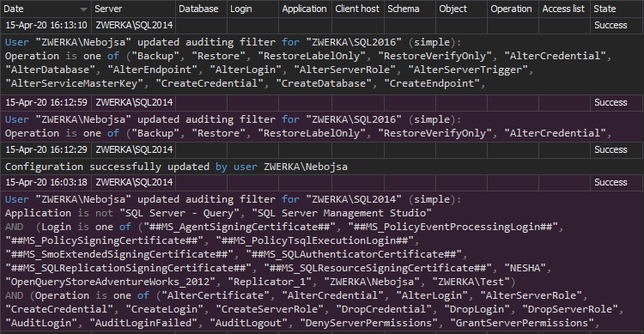This screenshot has width=644, height=334.
Task: Click Success state in the 16:12:29 row
Action: (617, 150)
